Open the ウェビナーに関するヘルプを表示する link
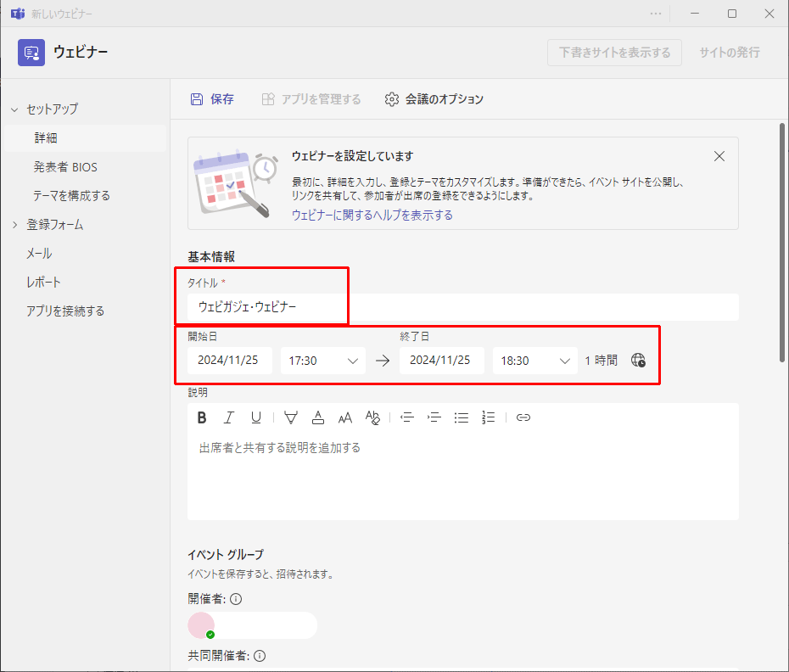This screenshot has height=672, width=789. (x=372, y=216)
